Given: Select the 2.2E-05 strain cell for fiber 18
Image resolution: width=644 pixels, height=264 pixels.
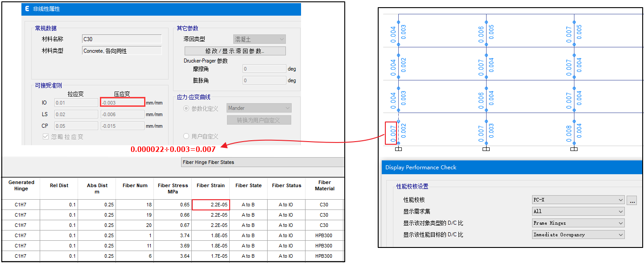Looking at the screenshot, I should tap(211, 205).
